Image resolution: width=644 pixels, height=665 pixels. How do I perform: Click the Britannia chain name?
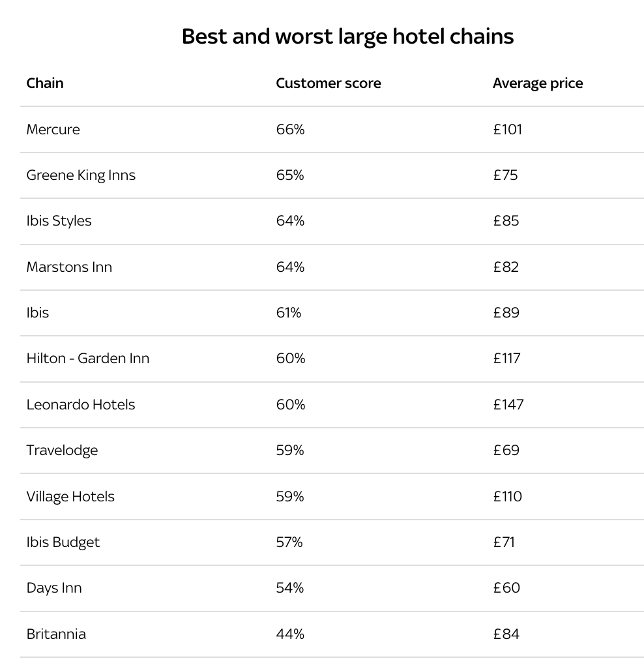(56, 634)
